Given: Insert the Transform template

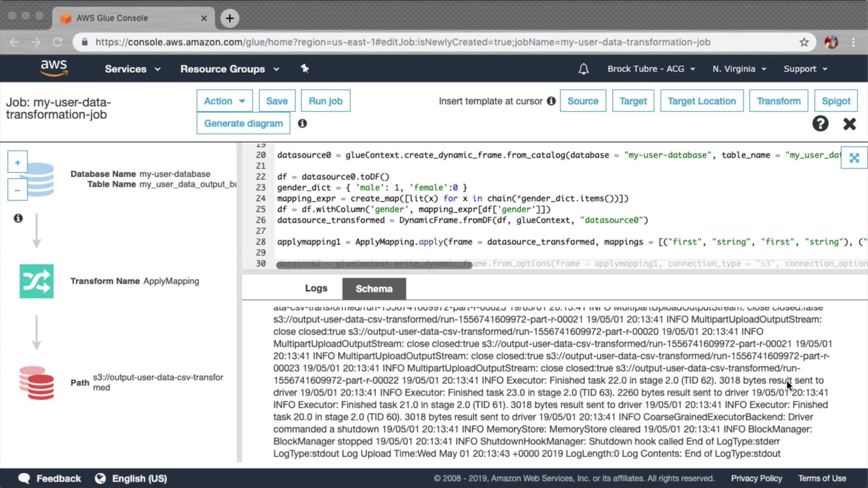Looking at the screenshot, I should (778, 101).
